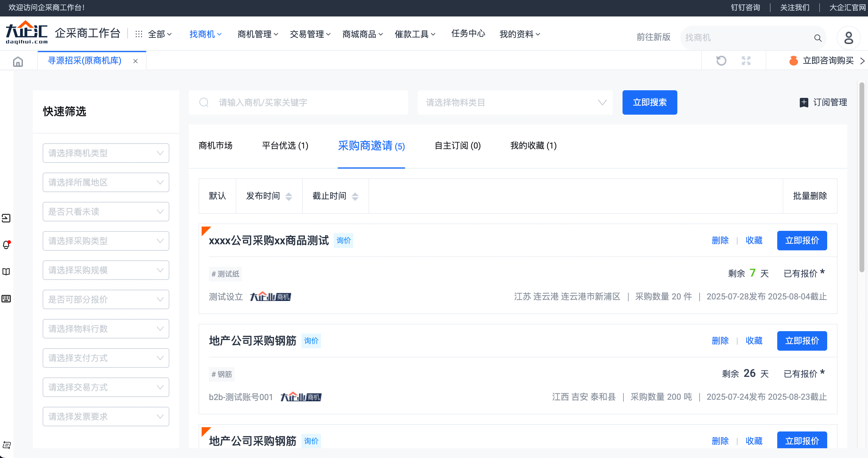Switch to the 商机市场 tab
868x458 pixels.
pyautogui.click(x=216, y=146)
